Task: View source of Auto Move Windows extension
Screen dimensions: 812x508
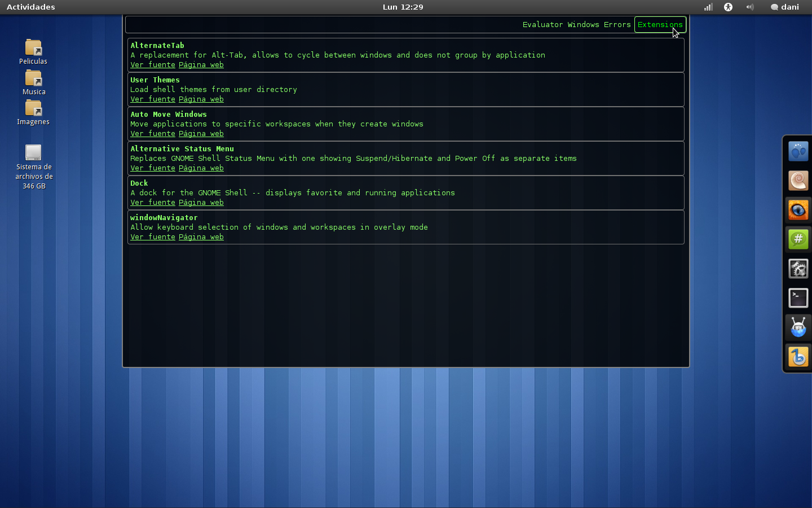Action: 153,134
